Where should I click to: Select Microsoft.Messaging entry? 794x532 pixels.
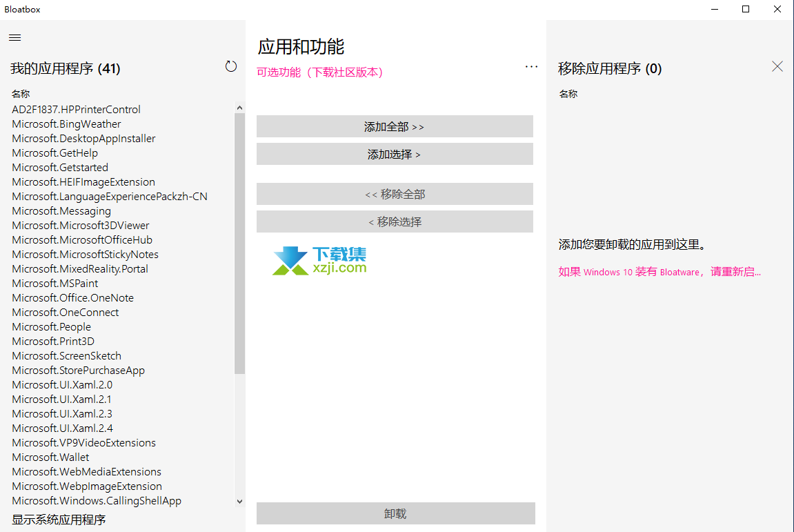[61, 210]
